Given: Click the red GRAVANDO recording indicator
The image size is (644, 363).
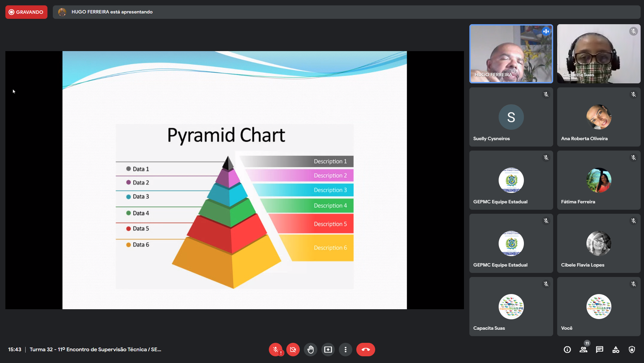Looking at the screenshot, I should [x=26, y=12].
